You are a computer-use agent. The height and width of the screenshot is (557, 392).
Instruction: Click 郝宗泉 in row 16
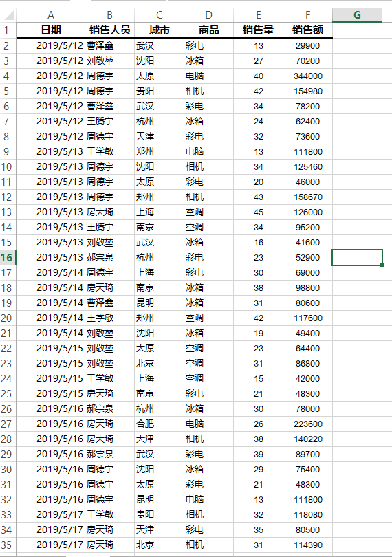pos(110,258)
